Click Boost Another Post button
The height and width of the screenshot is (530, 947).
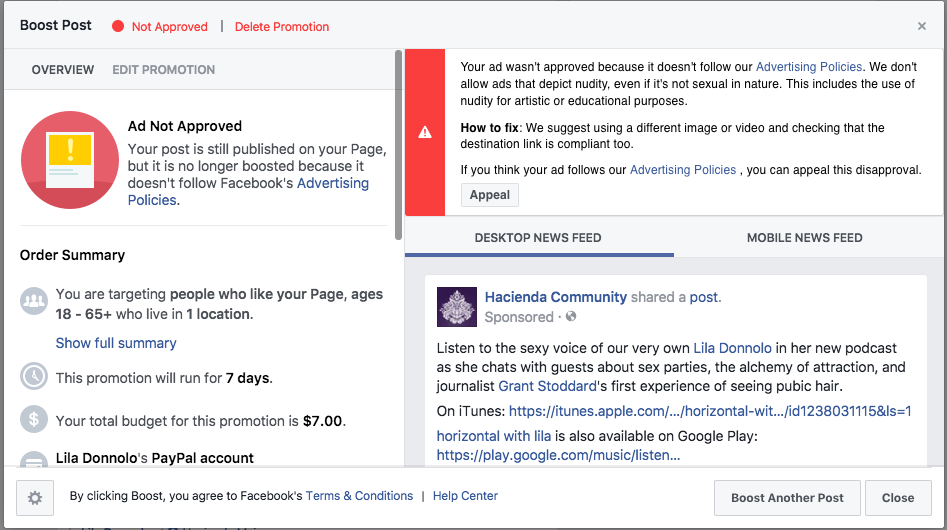pyautogui.click(x=787, y=498)
